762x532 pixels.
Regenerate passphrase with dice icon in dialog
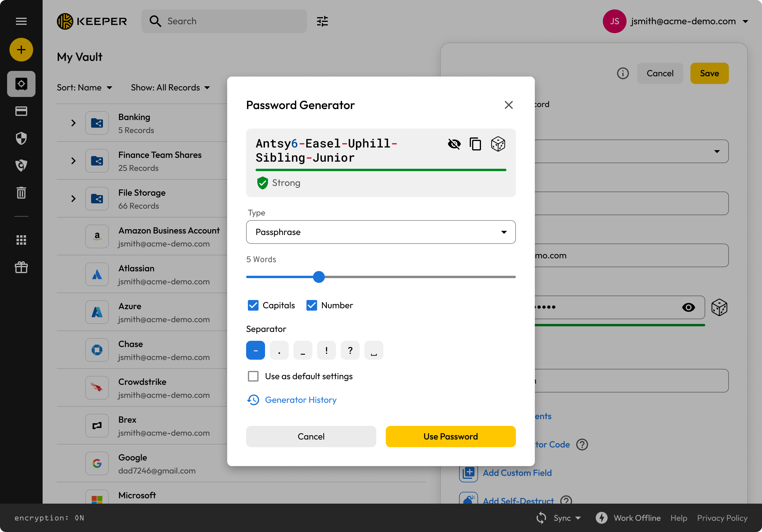498,144
